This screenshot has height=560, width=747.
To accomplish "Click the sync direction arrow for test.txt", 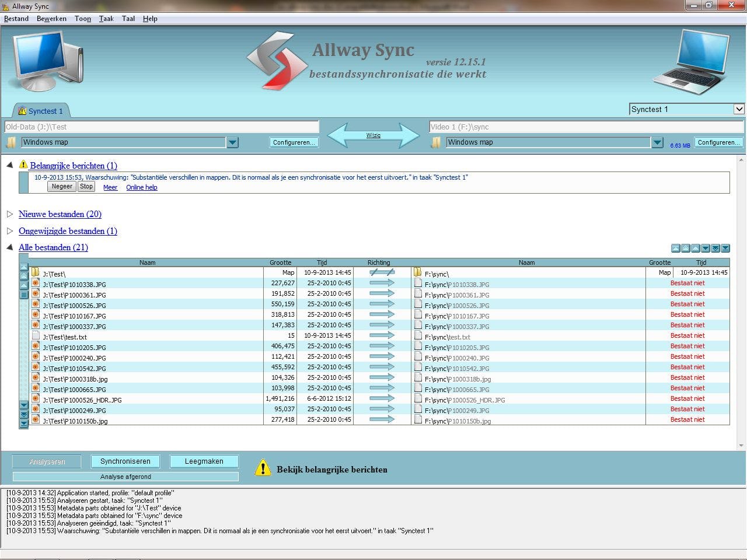I will 382,335.
